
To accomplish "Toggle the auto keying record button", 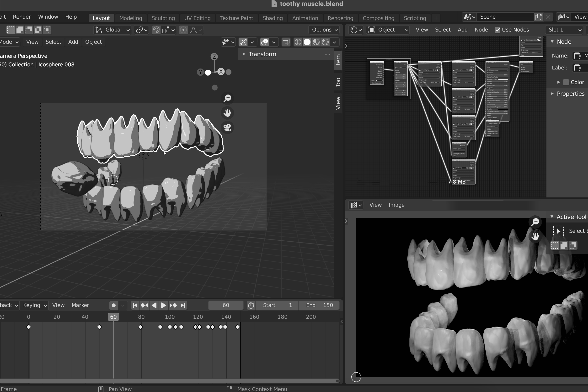I will click(113, 305).
